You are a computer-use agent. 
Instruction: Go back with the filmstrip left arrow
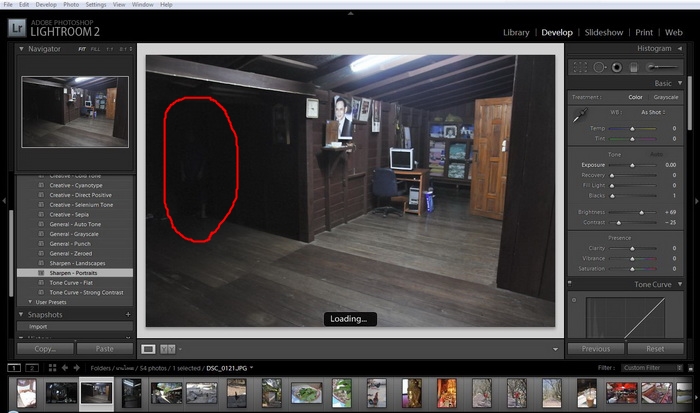click(65, 367)
